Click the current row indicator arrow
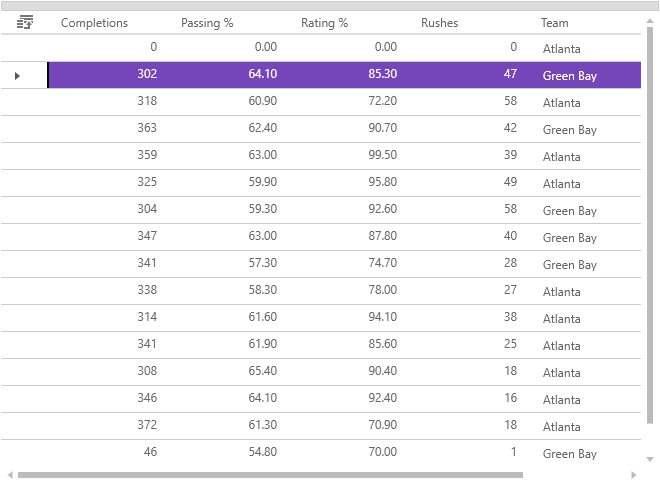This screenshot has width=660, height=488. (x=17, y=75)
